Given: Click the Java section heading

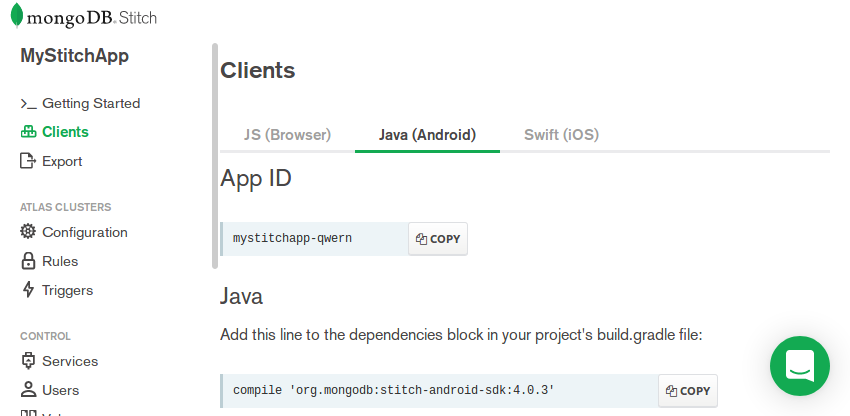Looking at the screenshot, I should click(x=241, y=296).
